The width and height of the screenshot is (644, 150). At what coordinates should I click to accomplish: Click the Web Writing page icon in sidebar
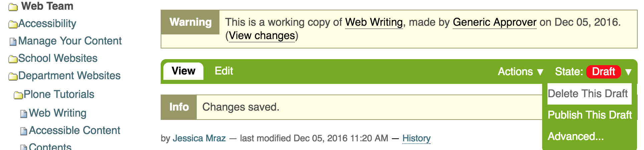click(24, 114)
